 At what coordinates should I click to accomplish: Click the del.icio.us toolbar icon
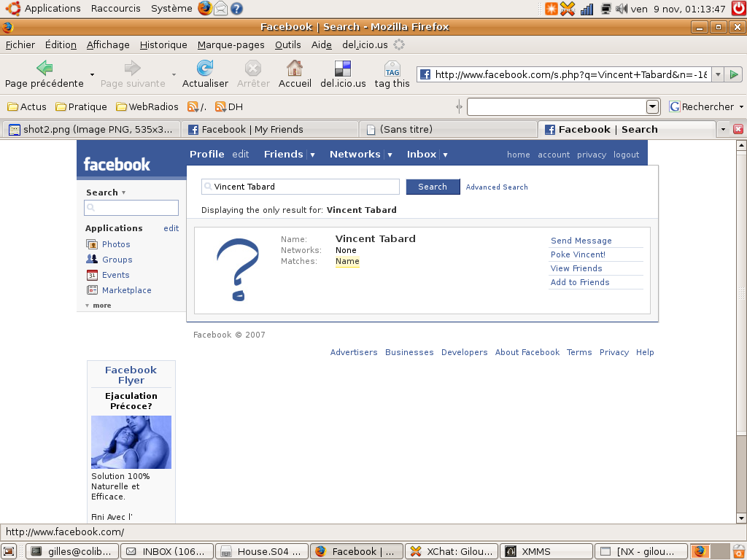[x=343, y=69]
